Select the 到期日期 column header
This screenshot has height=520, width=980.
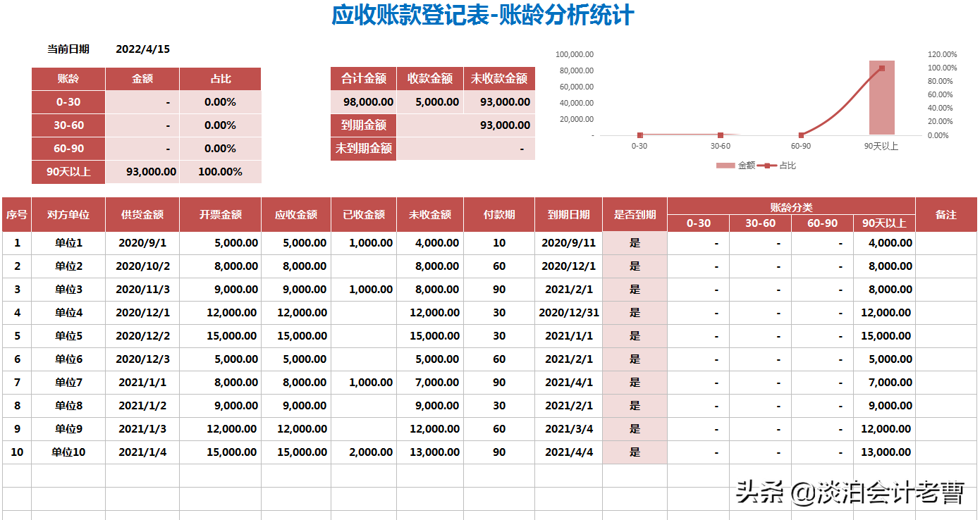568,214
